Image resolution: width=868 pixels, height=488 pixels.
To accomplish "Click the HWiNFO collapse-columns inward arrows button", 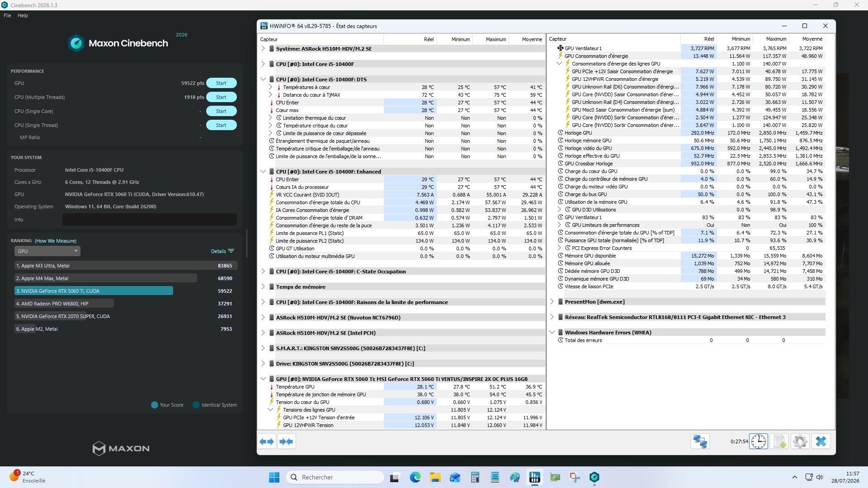I will (x=286, y=441).
